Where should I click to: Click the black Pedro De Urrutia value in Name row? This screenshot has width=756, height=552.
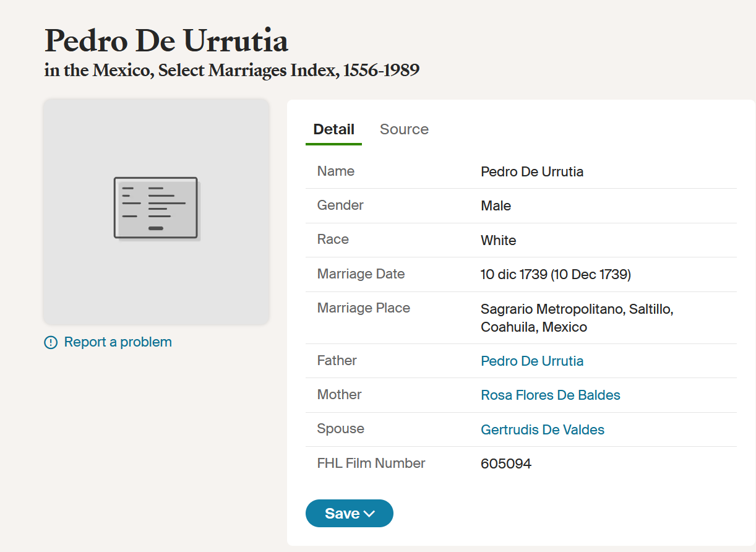tap(531, 171)
